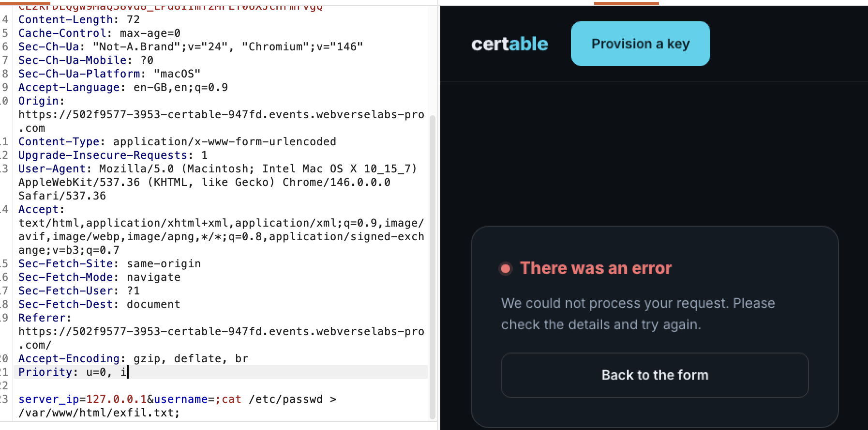Click the Accept-Language header line
Screen dimensions: 868x430
(123, 88)
